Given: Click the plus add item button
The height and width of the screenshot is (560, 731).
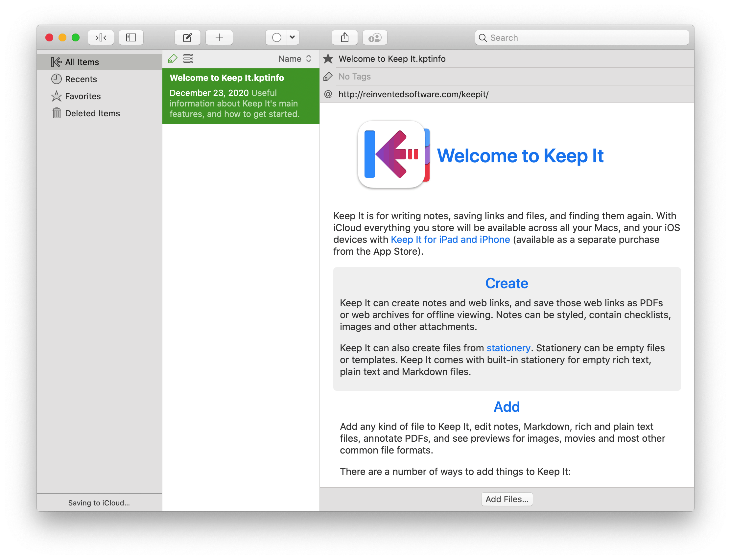Looking at the screenshot, I should [x=219, y=37].
